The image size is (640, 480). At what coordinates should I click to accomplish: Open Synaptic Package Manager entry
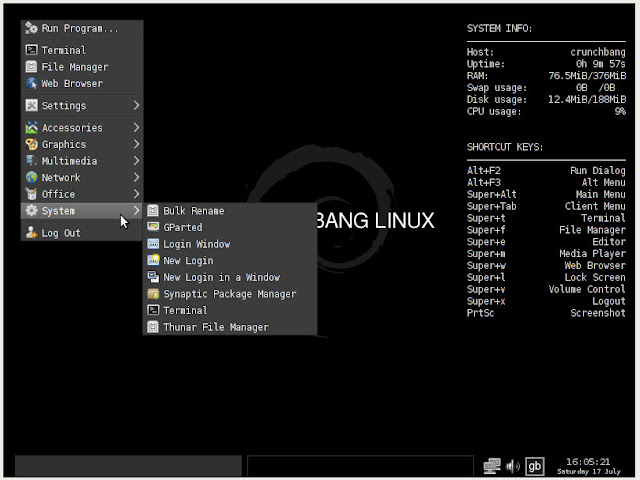pos(230,293)
